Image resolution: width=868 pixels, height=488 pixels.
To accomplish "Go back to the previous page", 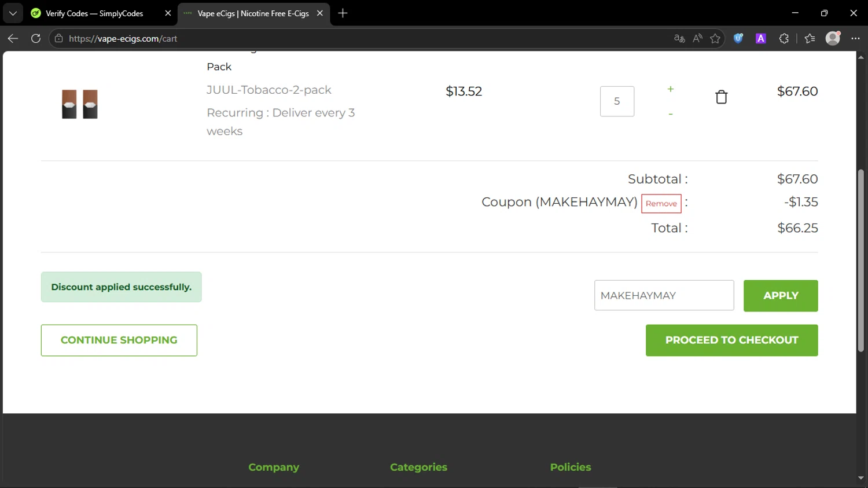I will click(x=13, y=39).
